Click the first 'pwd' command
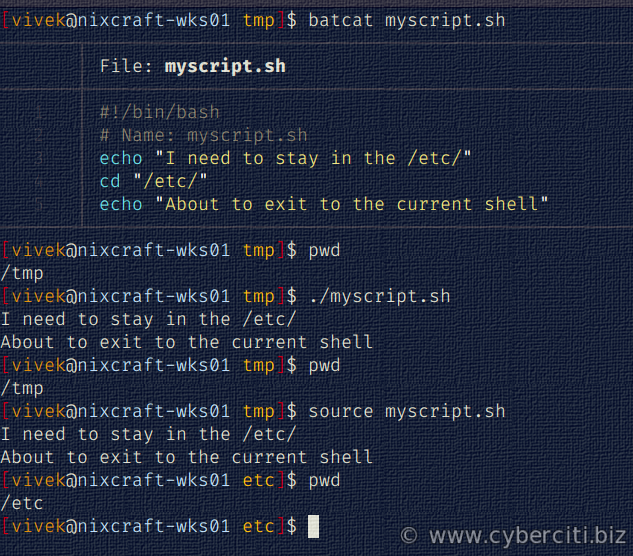 324,251
